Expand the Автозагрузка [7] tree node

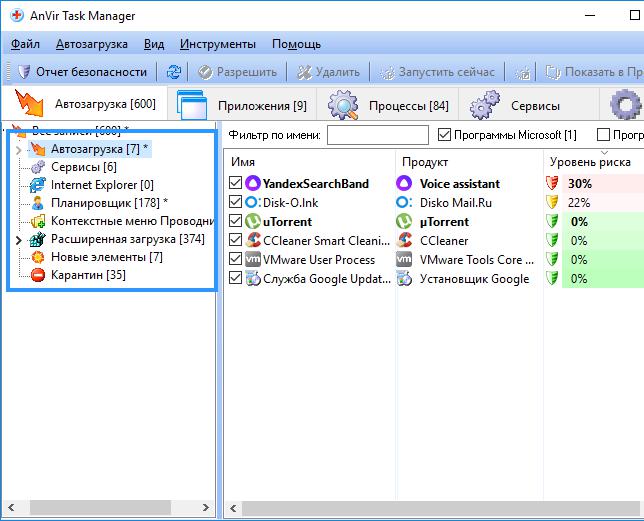point(18,149)
